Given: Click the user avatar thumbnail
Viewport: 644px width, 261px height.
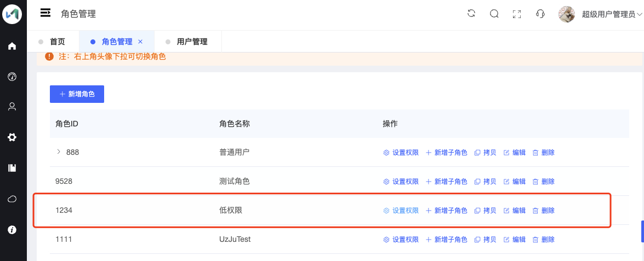Looking at the screenshot, I should pos(567,14).
